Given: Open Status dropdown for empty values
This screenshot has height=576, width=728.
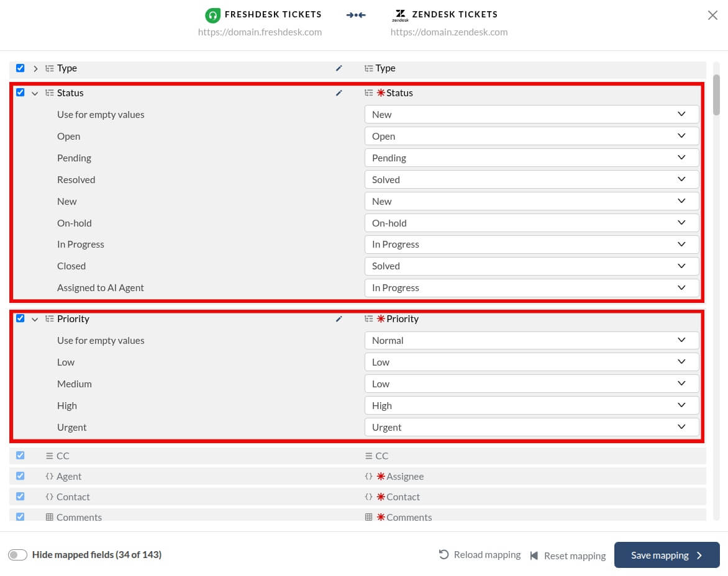Looking at the screenshot, I should pyautogui.click(x=532, y=115).
